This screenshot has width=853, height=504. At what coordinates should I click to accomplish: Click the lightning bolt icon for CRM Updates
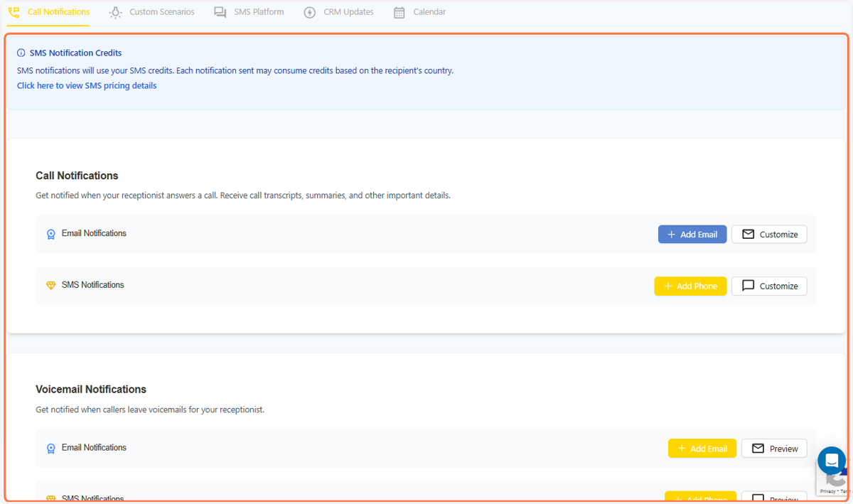(x=309, y=13)
